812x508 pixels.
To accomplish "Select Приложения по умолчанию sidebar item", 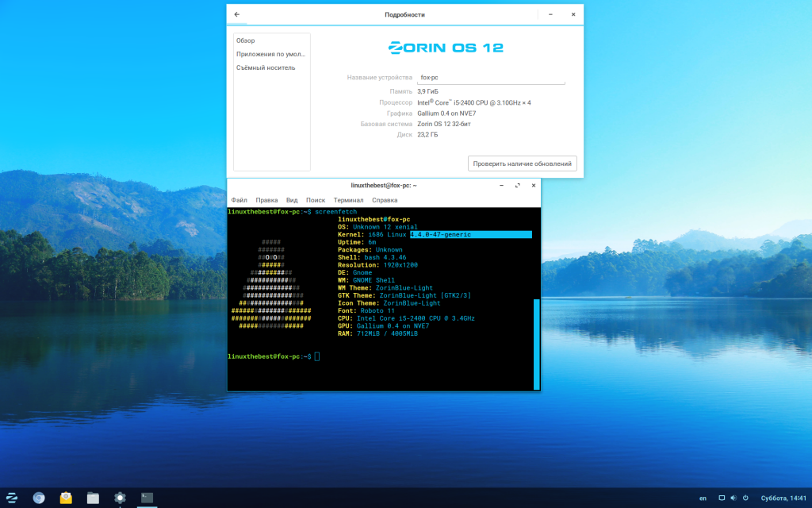I will pos(271,54).
